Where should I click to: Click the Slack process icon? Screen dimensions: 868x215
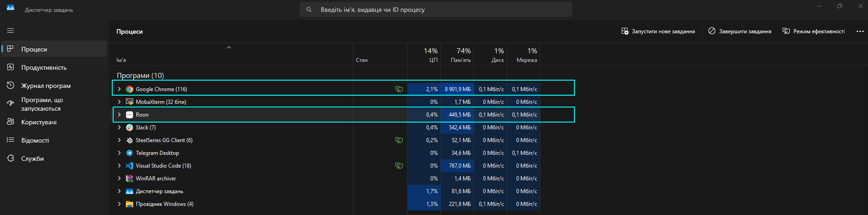(x=130, y=128)
